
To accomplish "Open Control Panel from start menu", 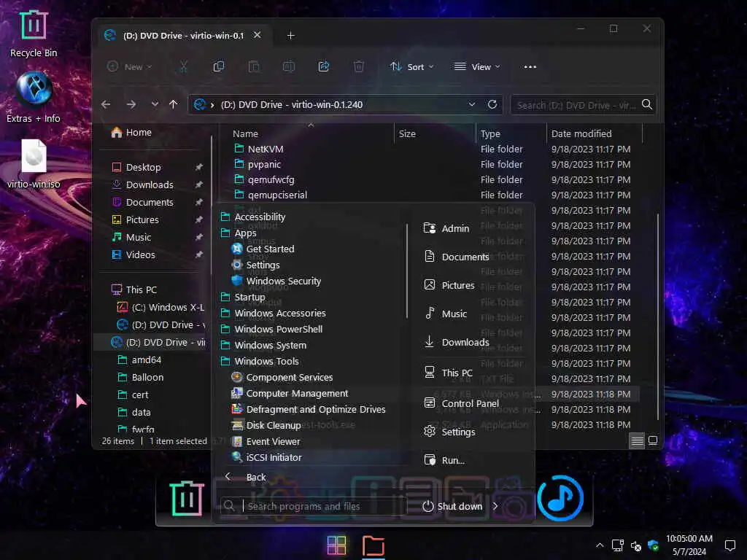I will coord(461,403).
